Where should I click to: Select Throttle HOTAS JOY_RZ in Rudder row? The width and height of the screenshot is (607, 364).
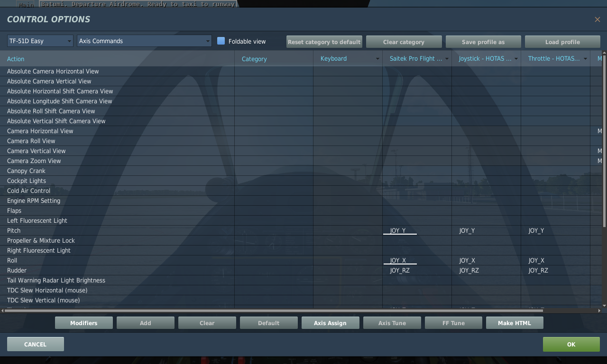(x=555, y=270)
